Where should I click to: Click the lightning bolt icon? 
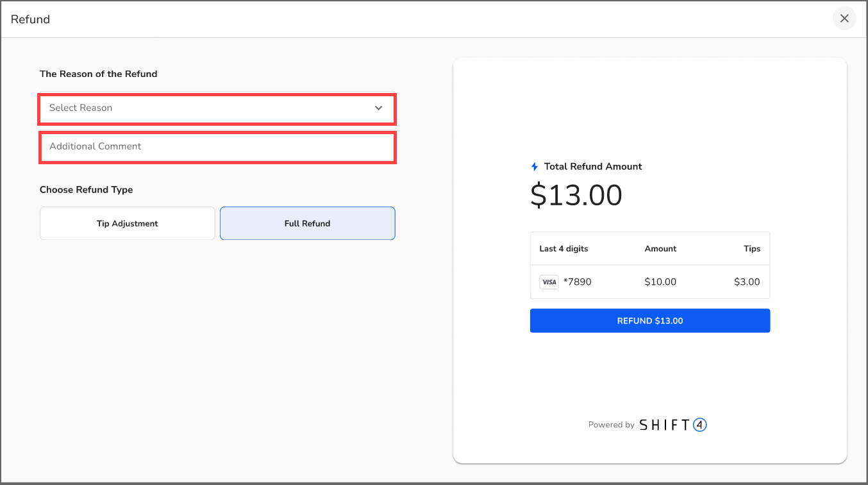coord(535,167)
